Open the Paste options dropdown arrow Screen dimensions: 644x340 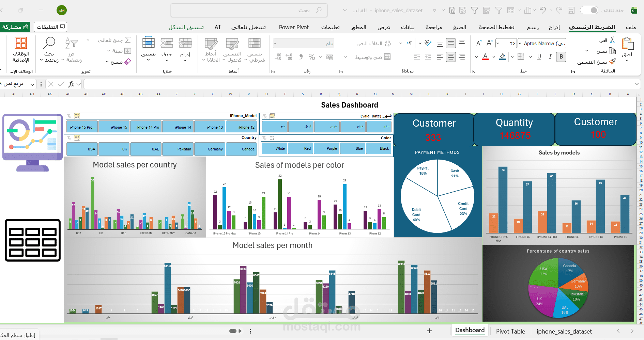pos(627,61)
